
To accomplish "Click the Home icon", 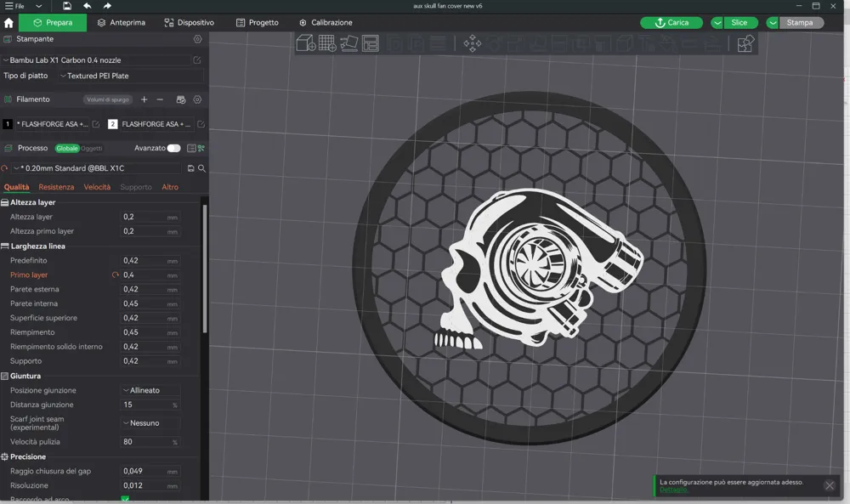I will [8, 23].
